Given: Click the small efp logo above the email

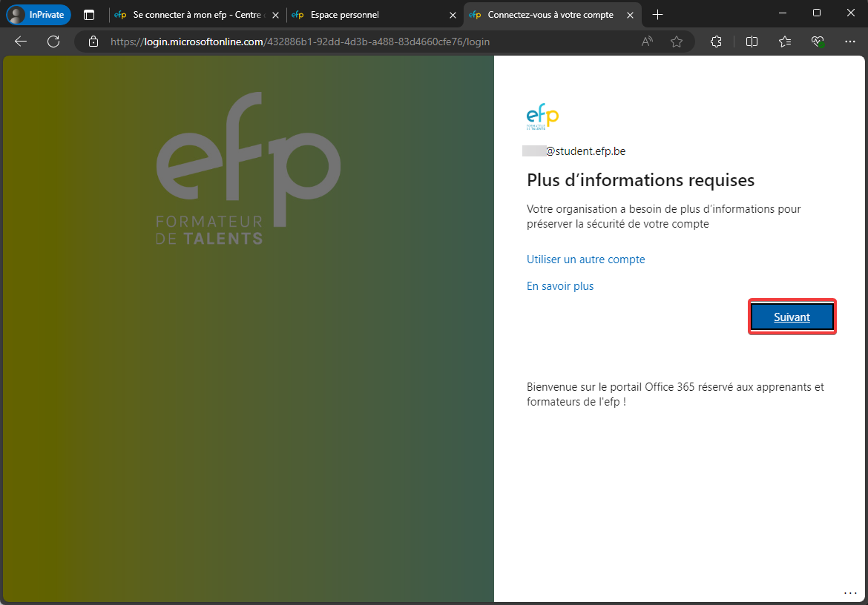Looking at the screenshot, I should click(542, 116).
